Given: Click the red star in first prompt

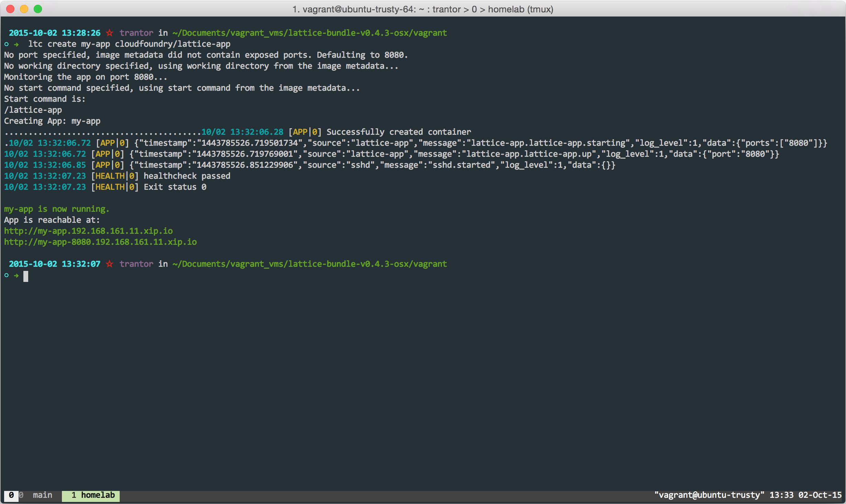Looking at the screenshot, I should coord(110,33).
